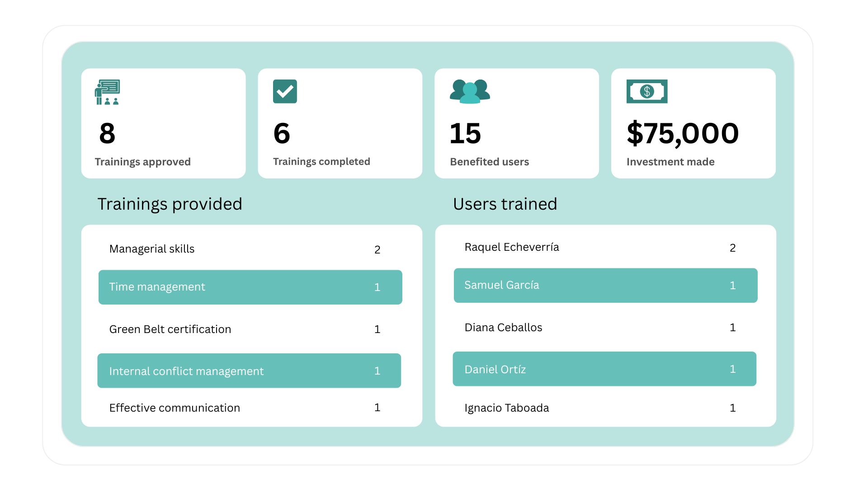
Task: Select the Samuel García row
Action: [605, 286]
